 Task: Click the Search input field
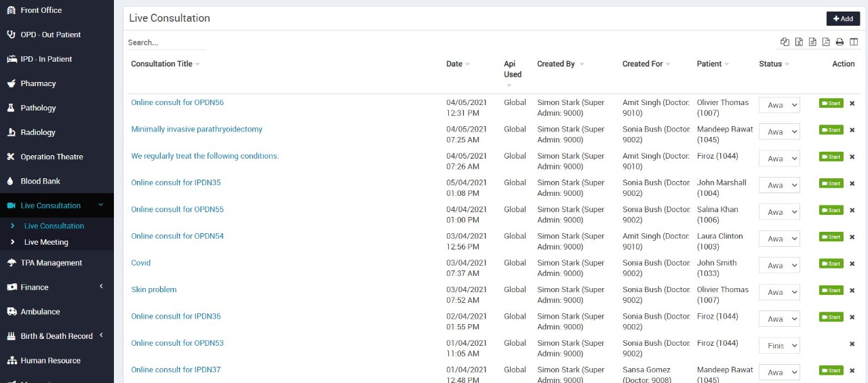[x=166, y=42]
